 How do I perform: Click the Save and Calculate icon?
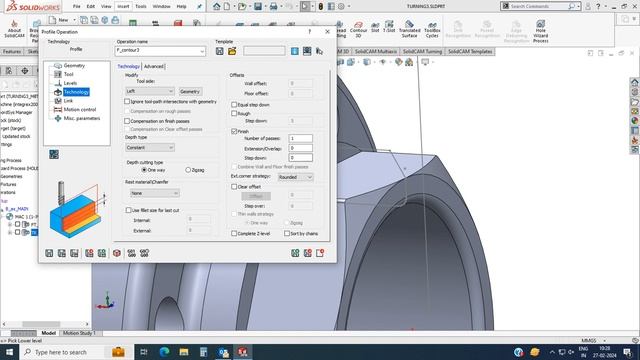tap(62, 253)
